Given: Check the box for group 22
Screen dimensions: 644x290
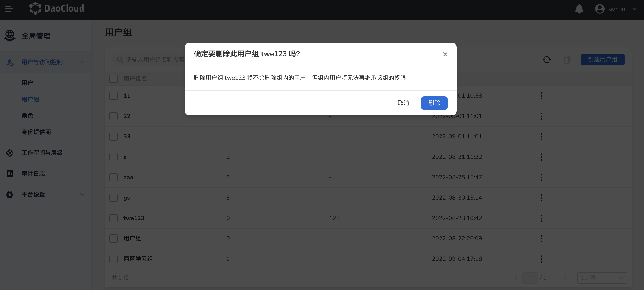Looking at the screenshot, I should (114, 116).
